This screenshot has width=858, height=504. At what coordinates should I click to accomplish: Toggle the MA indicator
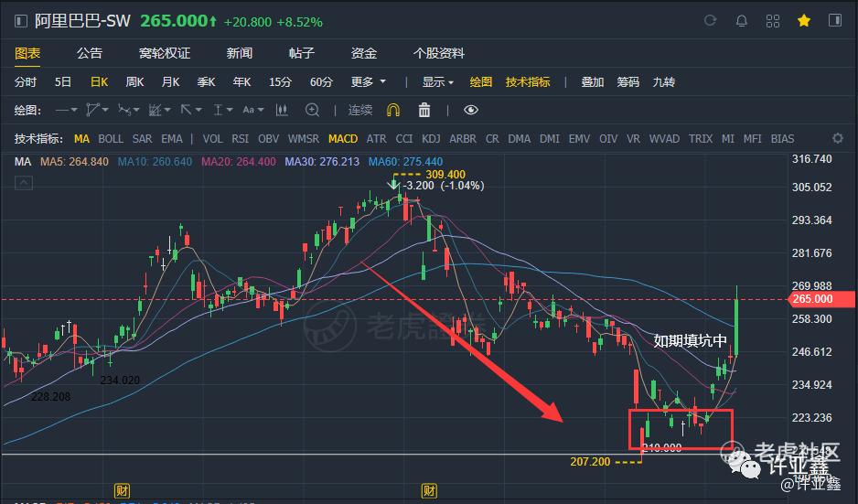[x=81, y=139]
